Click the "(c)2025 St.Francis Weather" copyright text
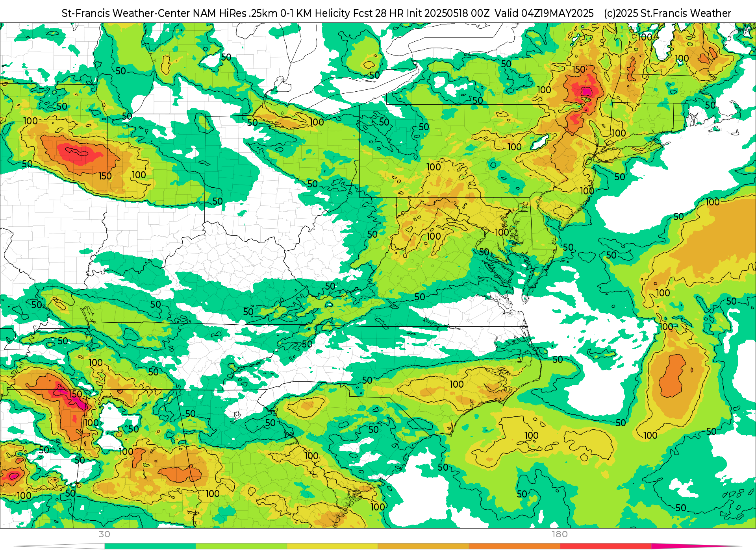The image size is (756, 551). point(667,13)
